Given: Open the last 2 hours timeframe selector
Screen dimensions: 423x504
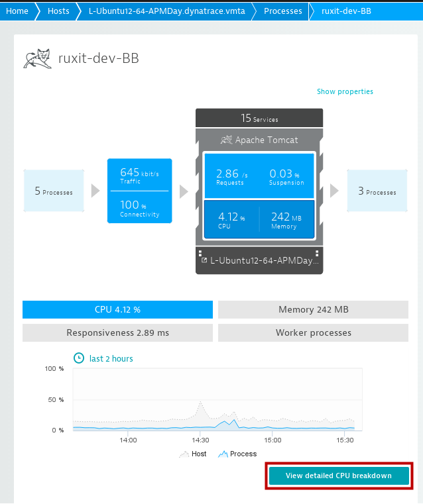Looking at the screenshot, I should (x=111, y=359).
